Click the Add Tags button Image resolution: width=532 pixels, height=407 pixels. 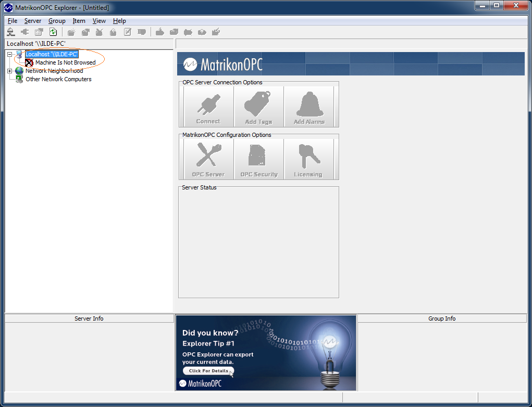click(x=258, y=107)
